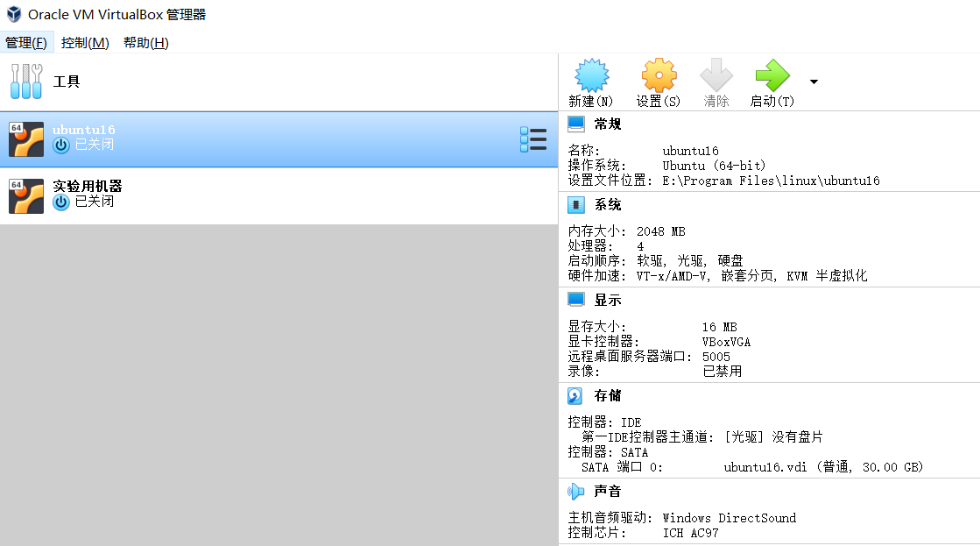Click the 清除 discard arrow icon
980x546 pixels.
point(716,76)
